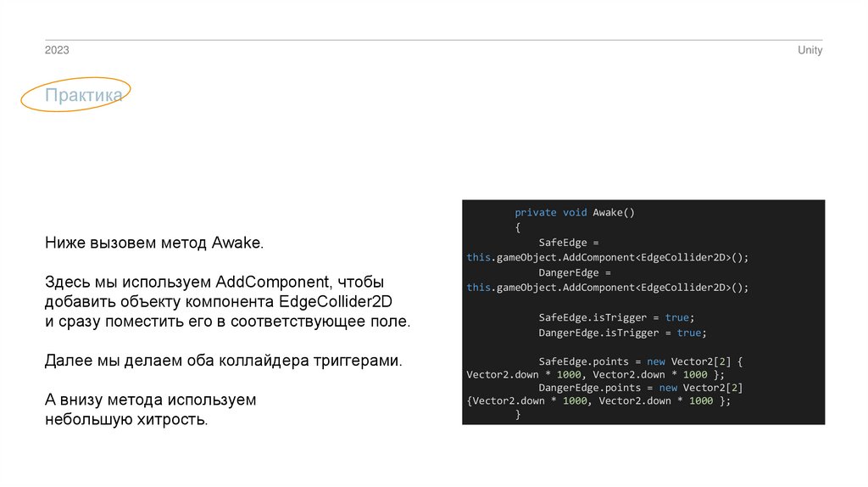The image size is (868, 487).
Task: Click the closing brace at the code's end
Action: (518, 416)
